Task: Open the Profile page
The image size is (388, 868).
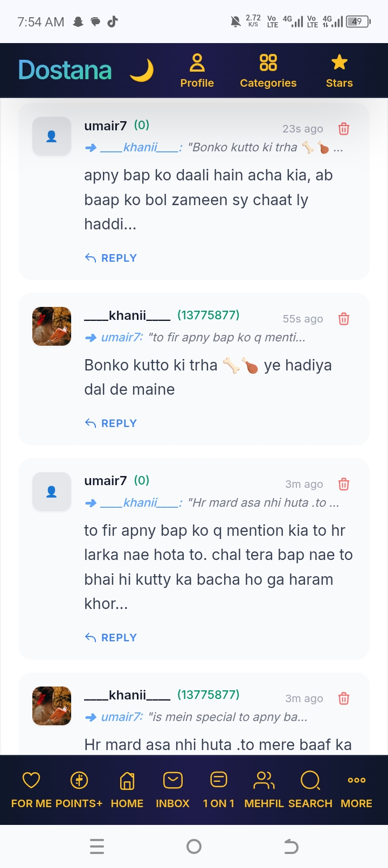Action: pyautogui.click(x=197, y=71)
